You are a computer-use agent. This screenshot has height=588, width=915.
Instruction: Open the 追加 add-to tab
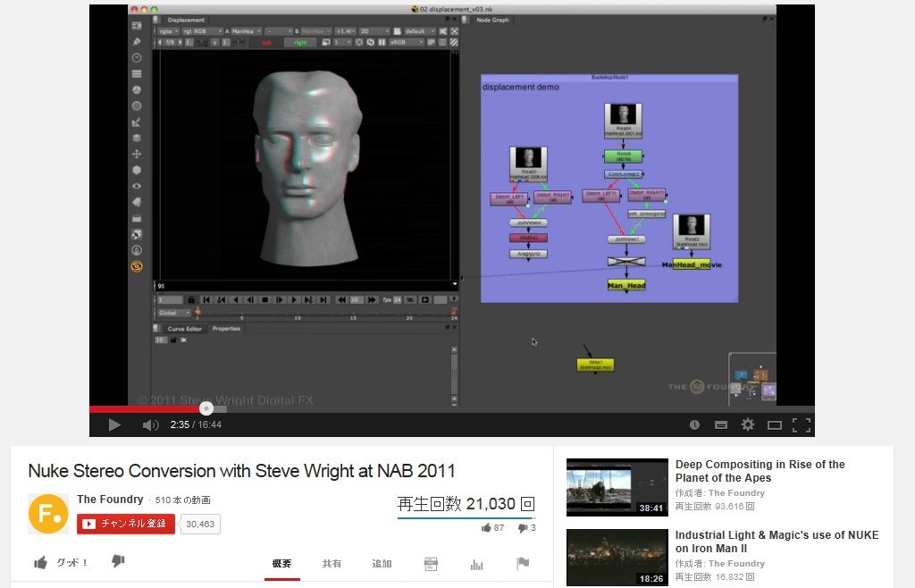pos(382,564)
